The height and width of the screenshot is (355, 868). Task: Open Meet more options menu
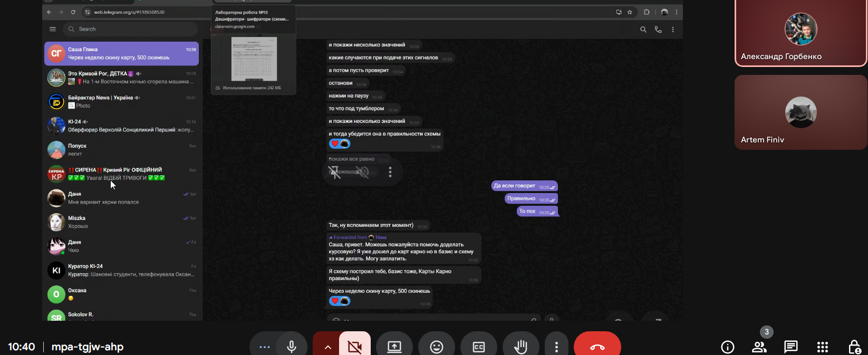[556, 347]
